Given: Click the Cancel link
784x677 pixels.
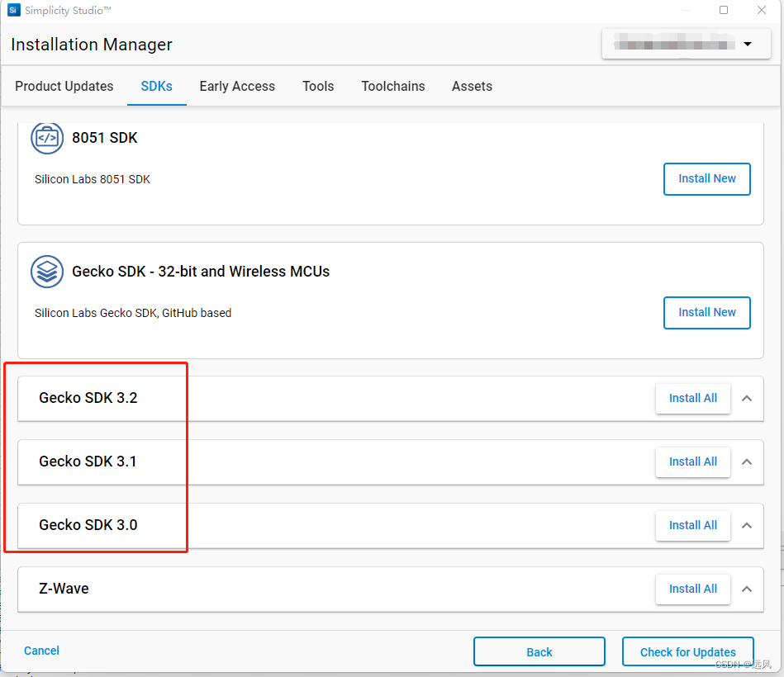Looking at the screenshot, I should click(x=41, y=651).
